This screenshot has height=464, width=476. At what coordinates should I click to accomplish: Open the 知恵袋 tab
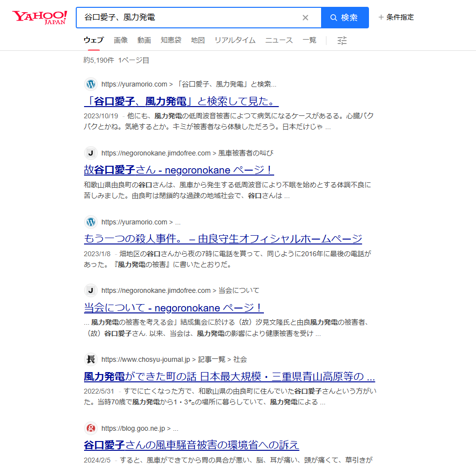pyautogui.click(x=171, y=40)
